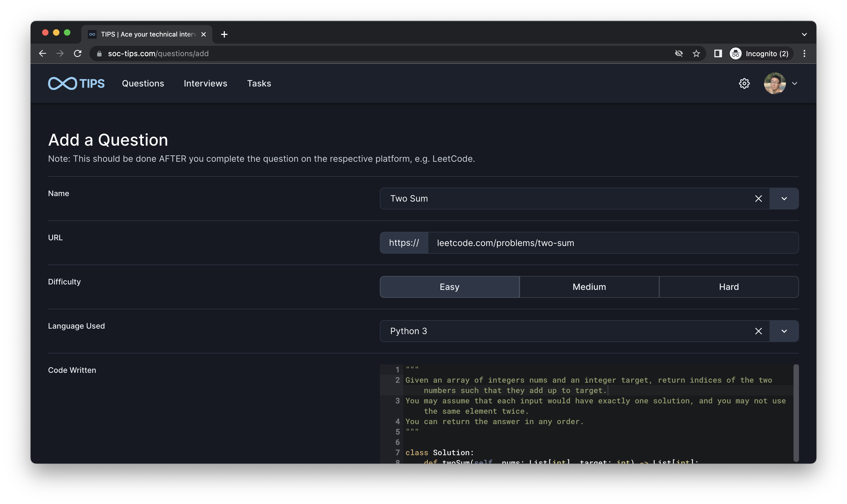
Task: Place cursor on 'class Solution:' line
Action: tap(439, 453)
